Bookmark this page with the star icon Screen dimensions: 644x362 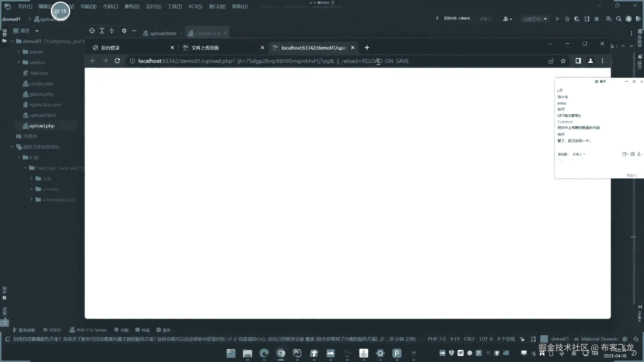pyautogui.click(x=563, y=61)
